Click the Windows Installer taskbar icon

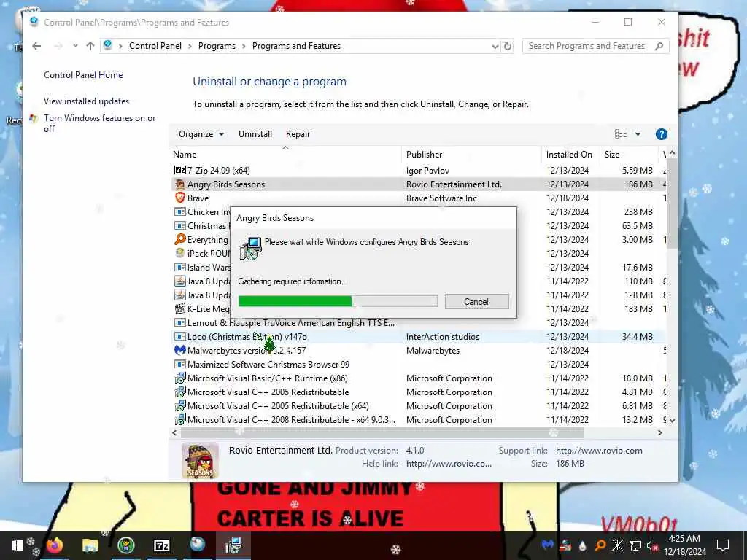click(233, 545)
